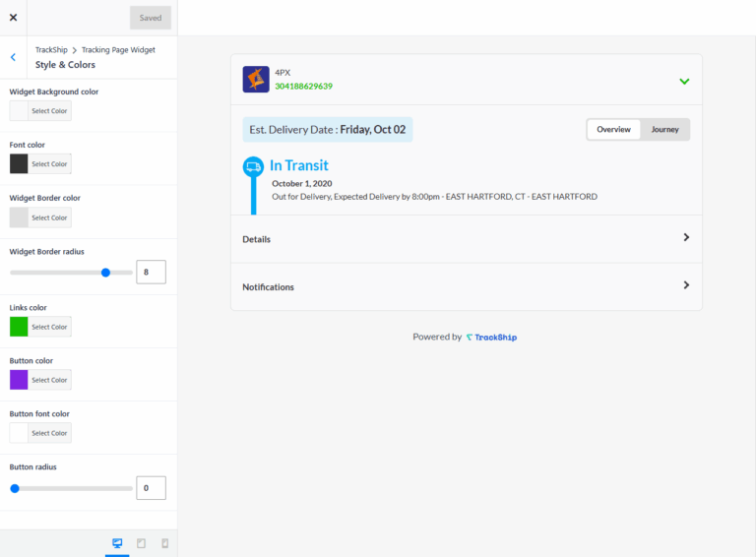Close the customizer with the X icon
The image size is (756, 557).
pyautogui.click(x=13, y=18)
